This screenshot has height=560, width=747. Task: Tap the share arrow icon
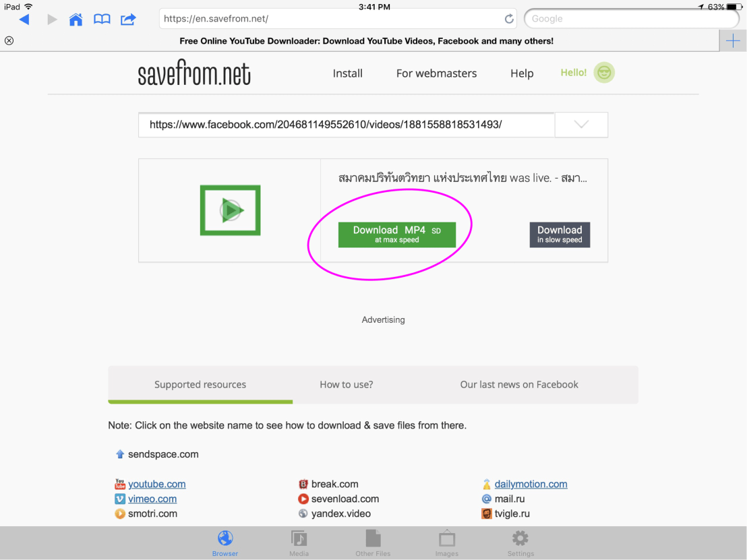128,20
